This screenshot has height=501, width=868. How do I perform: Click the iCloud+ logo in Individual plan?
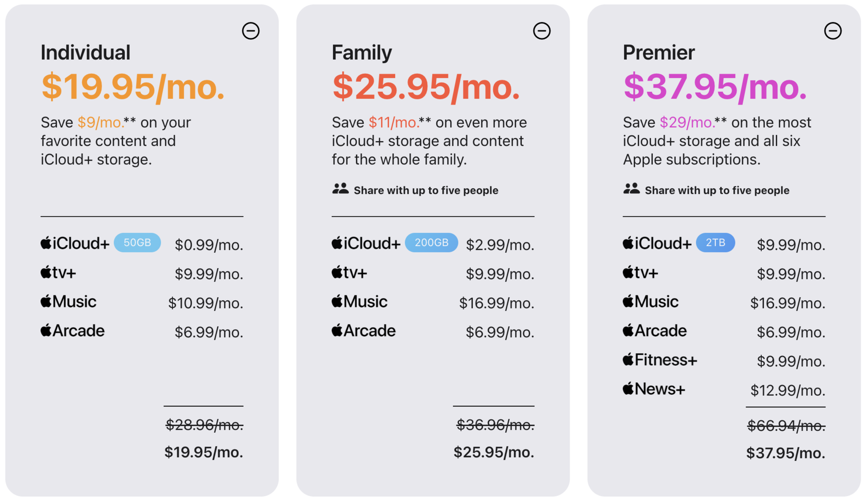coord(75,244)
